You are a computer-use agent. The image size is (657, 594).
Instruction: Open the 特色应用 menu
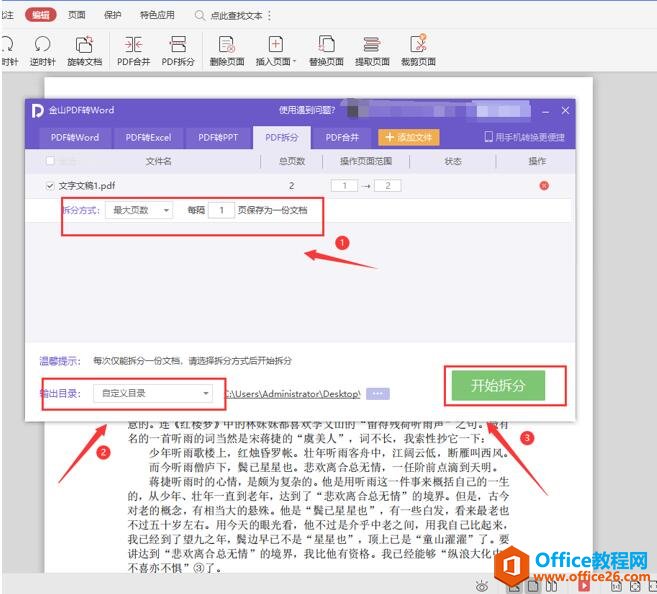[157, 15]
